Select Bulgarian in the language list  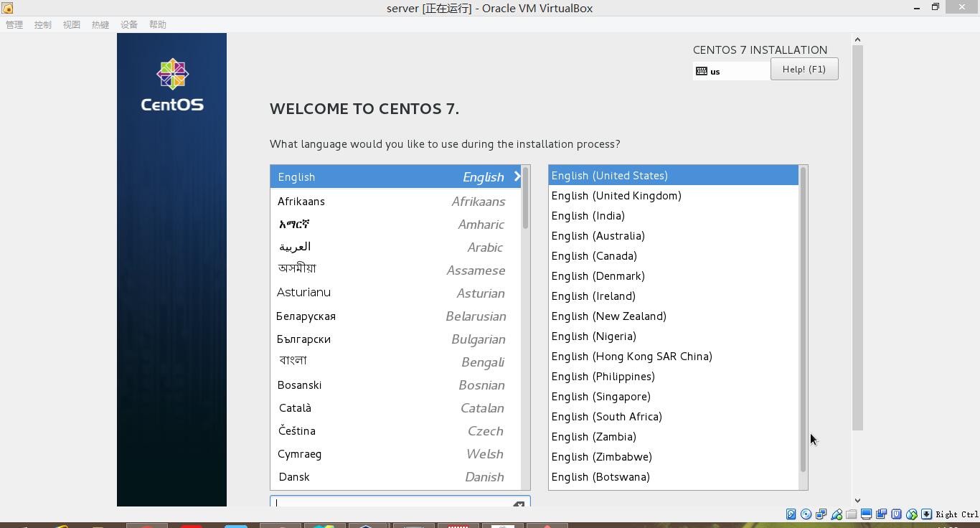point(396,339)
